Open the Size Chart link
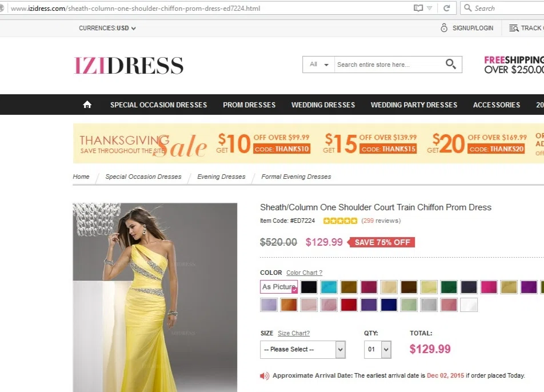Image resolution: width=544 pixels, height=392 pixels. coord(294,333)
